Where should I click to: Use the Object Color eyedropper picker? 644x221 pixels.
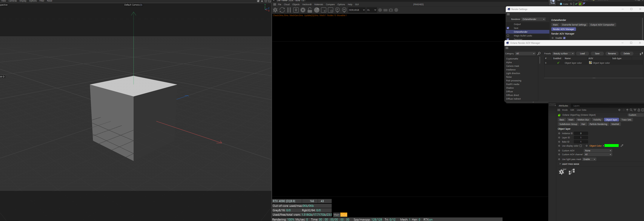622,146
